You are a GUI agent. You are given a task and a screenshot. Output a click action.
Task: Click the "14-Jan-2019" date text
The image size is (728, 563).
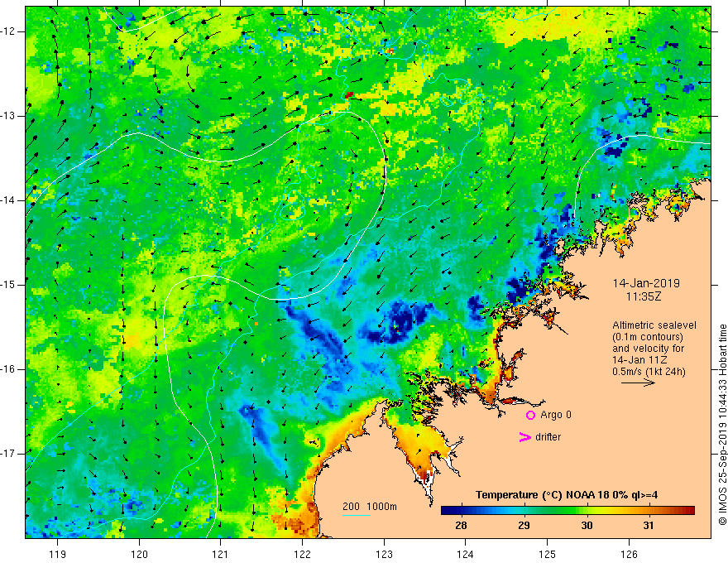pos(646,283)
